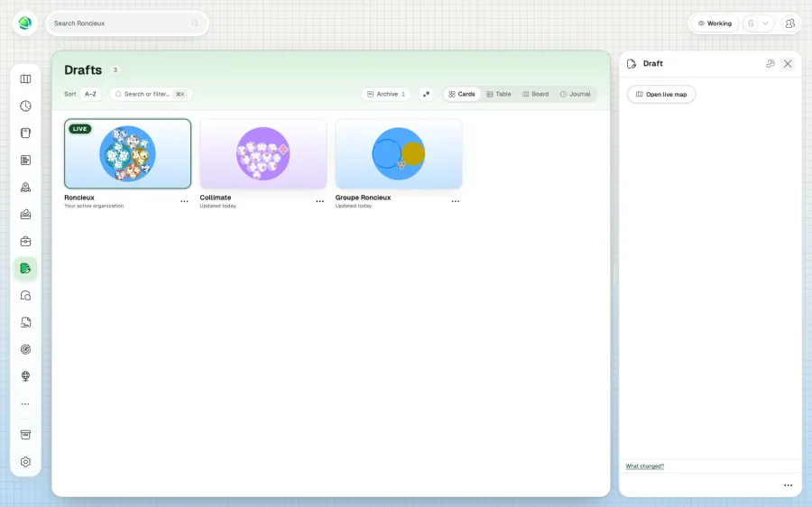Select the Groupe Roncieux draft thumbnail

(x=399, y=153)
